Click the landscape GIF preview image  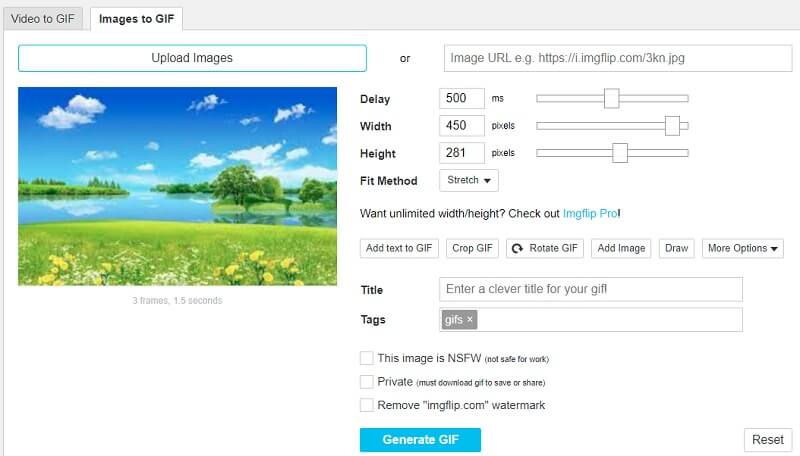tap(178, 186)
